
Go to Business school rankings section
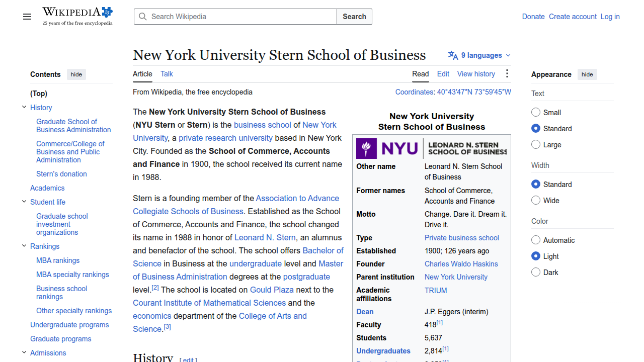(61, 293)
